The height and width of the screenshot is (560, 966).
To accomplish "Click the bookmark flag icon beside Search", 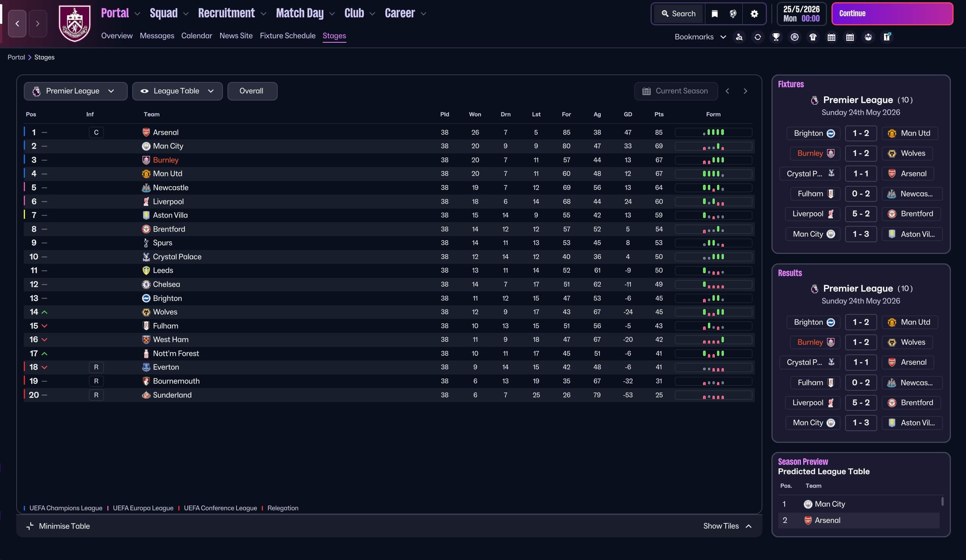I will click(x=714, y=14).
